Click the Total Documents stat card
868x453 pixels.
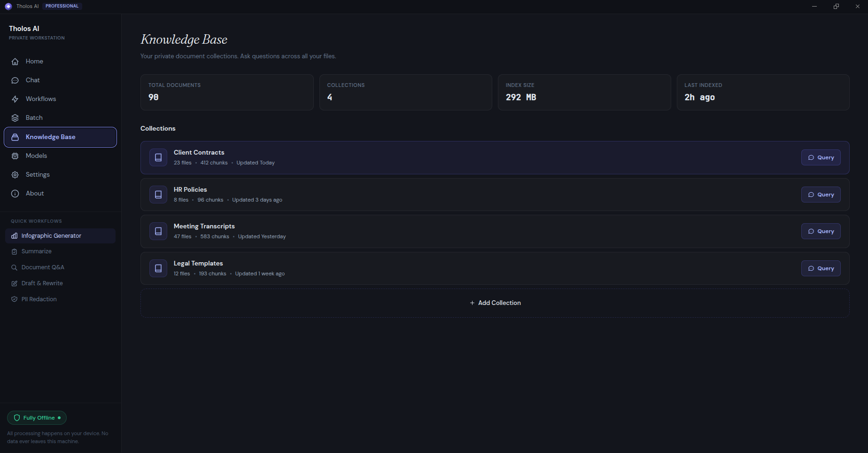coord(227,92)
